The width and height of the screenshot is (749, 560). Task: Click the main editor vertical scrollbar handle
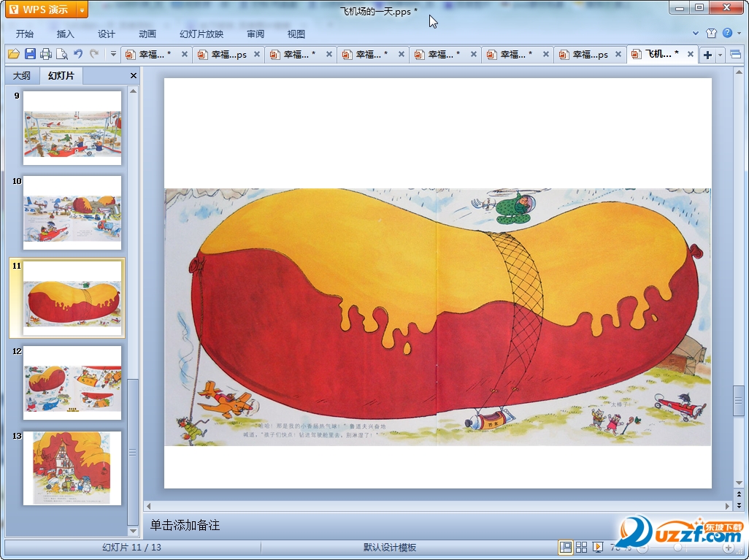pos(739,400)
